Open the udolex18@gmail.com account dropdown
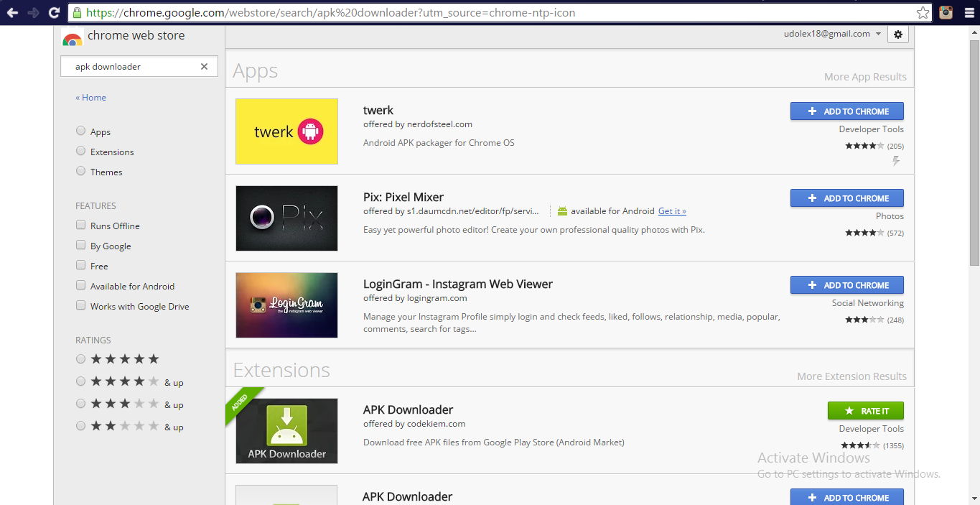The height and width of the screenshot is (505, 980). point(833,34)
